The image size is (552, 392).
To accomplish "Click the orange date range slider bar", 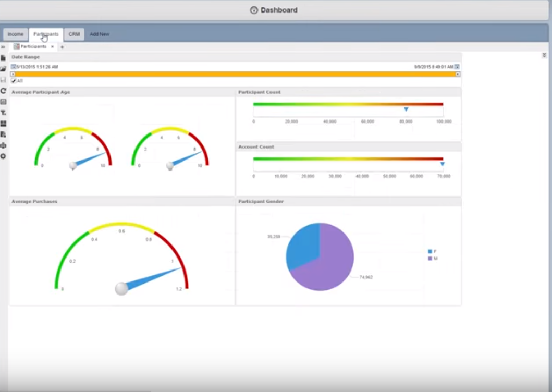I will click(236, 74).
